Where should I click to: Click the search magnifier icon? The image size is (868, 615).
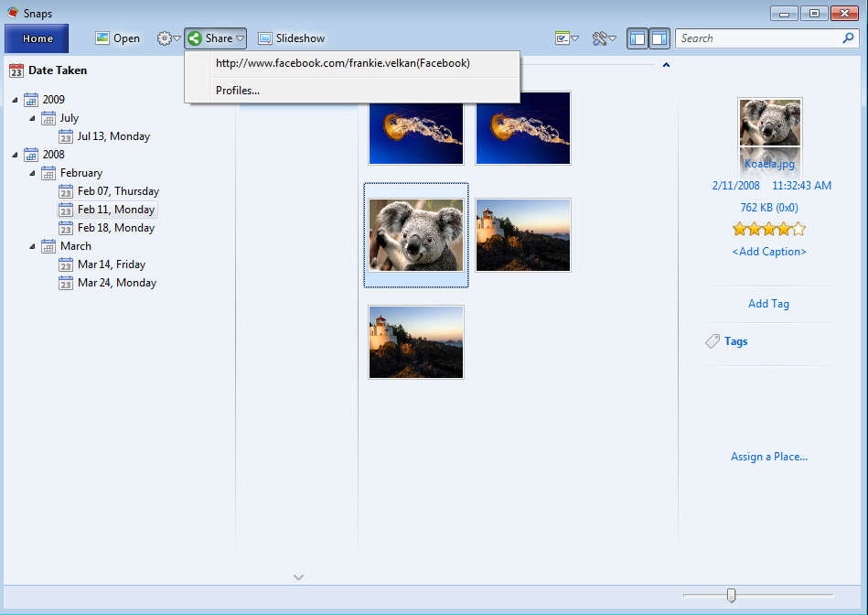pos(848,38)
